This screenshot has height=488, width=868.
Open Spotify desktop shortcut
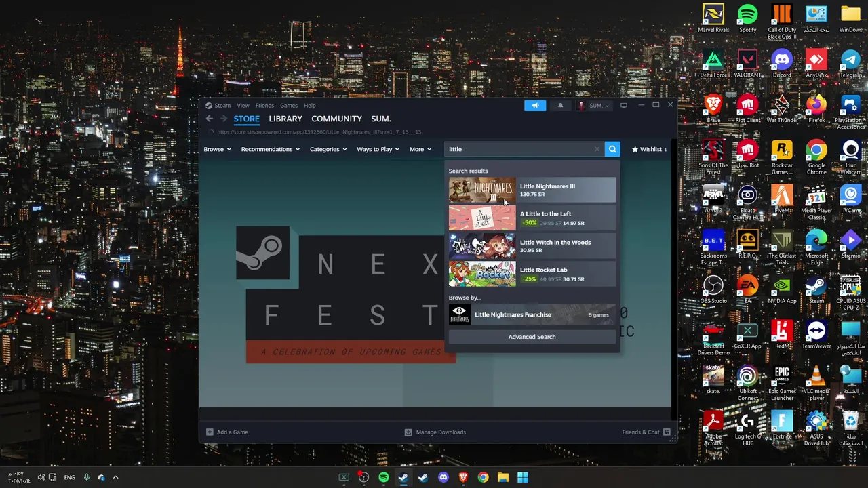click(x=748, y=18)
